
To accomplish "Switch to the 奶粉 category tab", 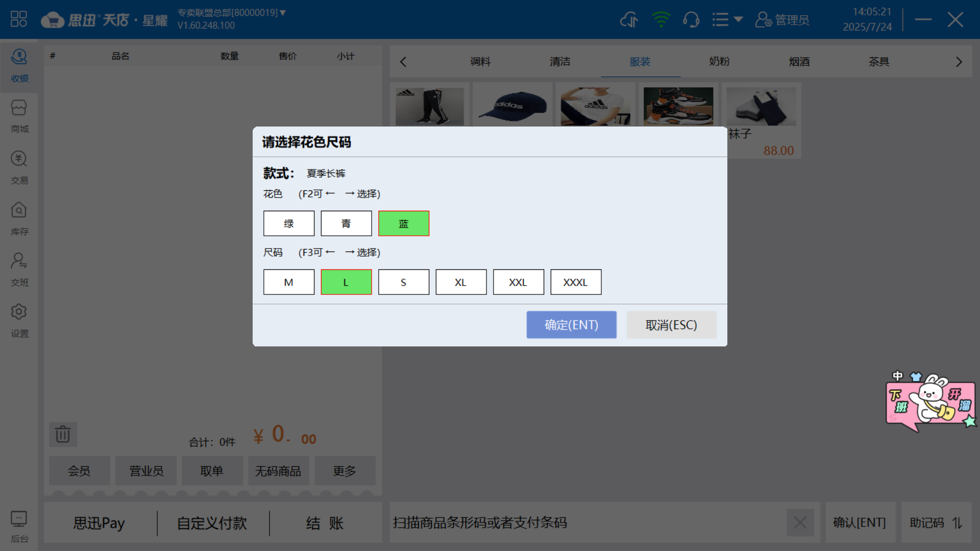I will [x=719, y=61].
